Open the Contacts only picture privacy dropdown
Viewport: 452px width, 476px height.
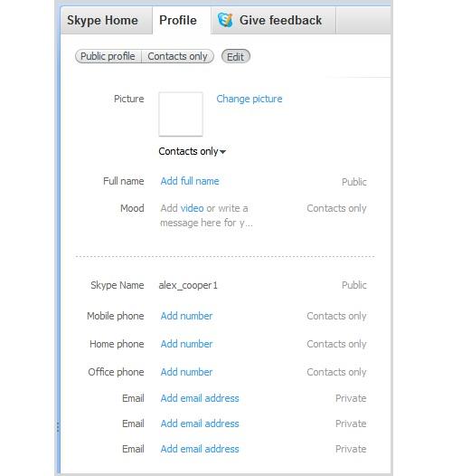pyautogui.click(x=192, y=151)
